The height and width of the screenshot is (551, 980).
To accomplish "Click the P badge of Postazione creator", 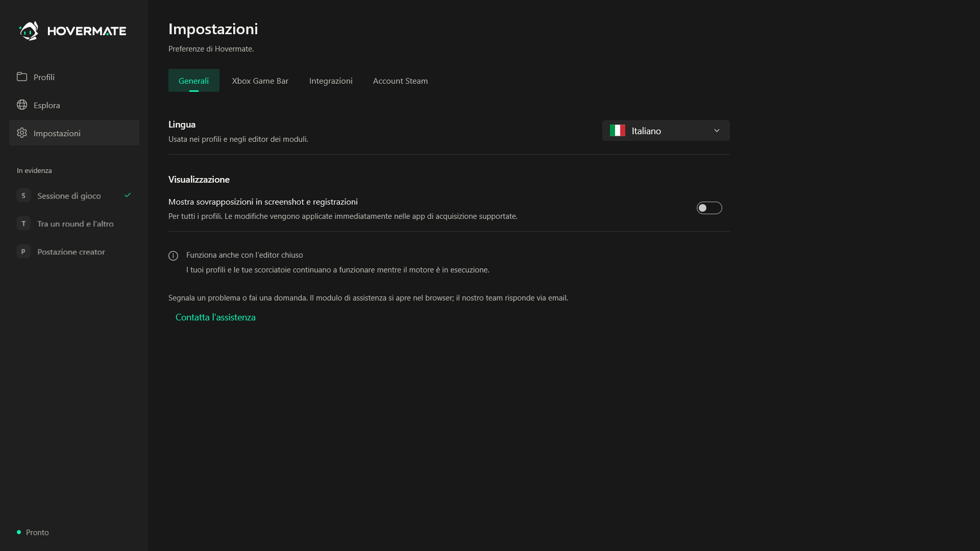I will [x=23, y=252].
